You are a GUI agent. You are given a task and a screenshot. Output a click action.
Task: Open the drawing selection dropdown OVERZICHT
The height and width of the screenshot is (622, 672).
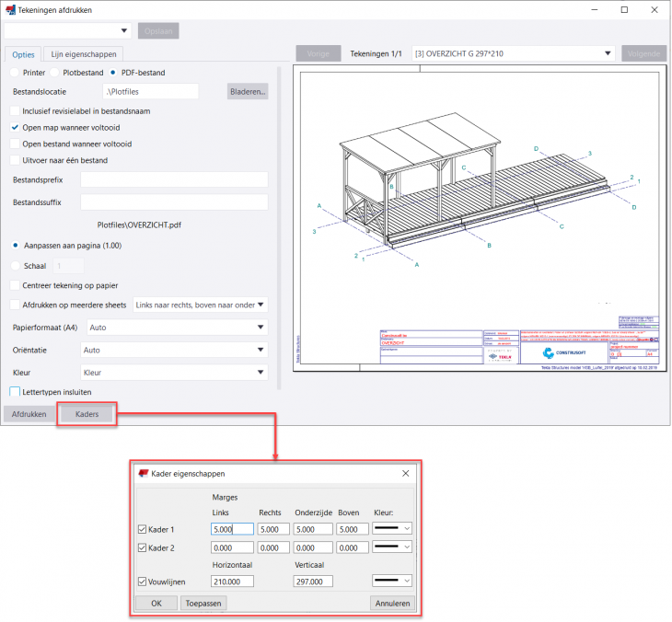pos(513,53)
